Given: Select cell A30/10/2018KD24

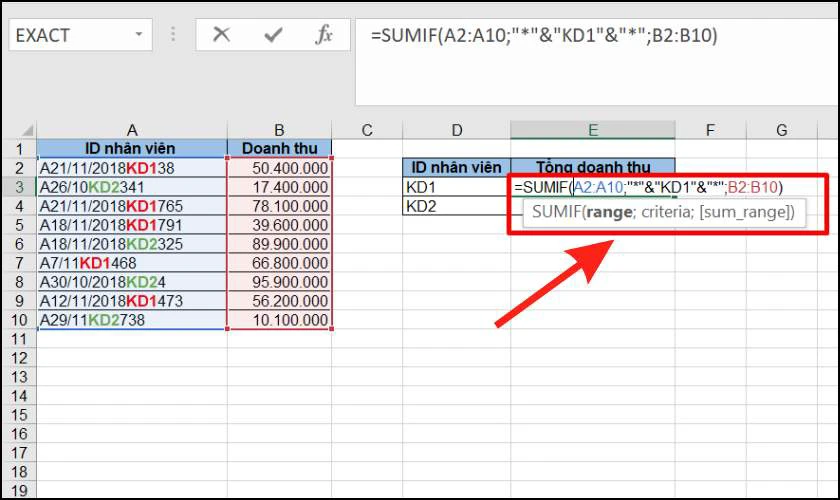Looking at the screenshot, I should pyautogui.click(x=132, y=282).
